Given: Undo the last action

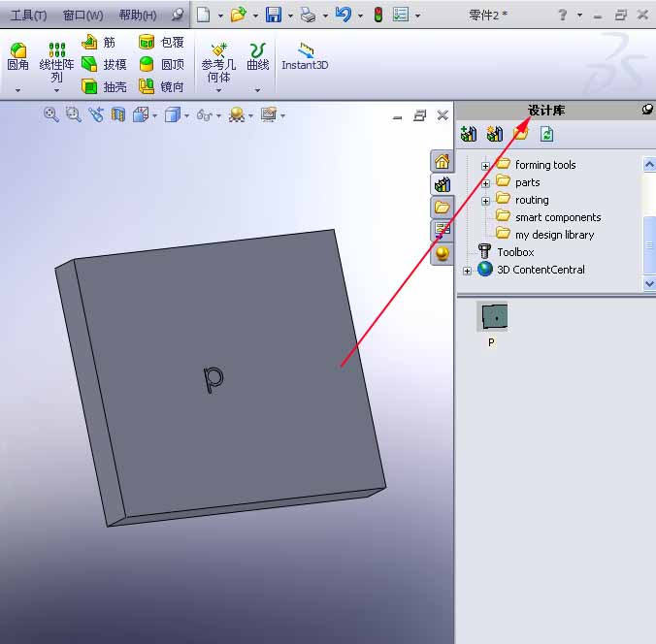Looking at the screenshot, I should point(344,16).
